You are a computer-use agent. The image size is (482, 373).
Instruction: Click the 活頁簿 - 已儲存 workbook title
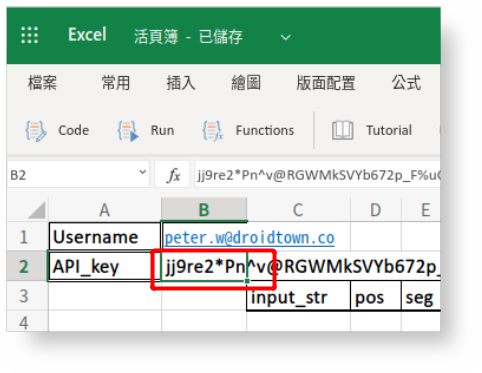pyautogui.click(x=188, y=37)
